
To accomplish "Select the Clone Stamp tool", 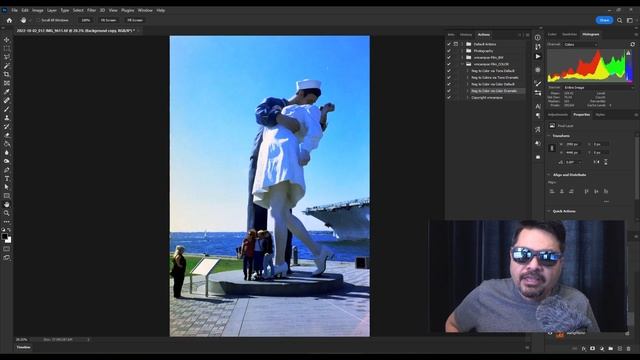I will [7, 118].
